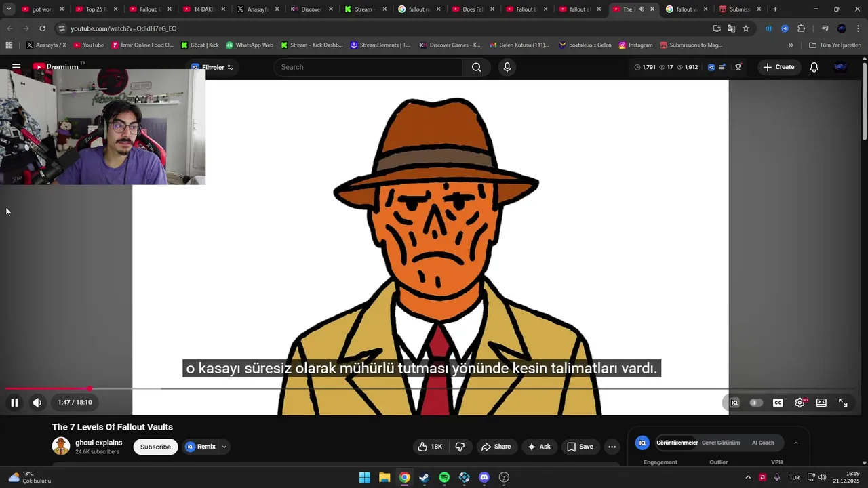Open the translate page icon

click(731, 28)
